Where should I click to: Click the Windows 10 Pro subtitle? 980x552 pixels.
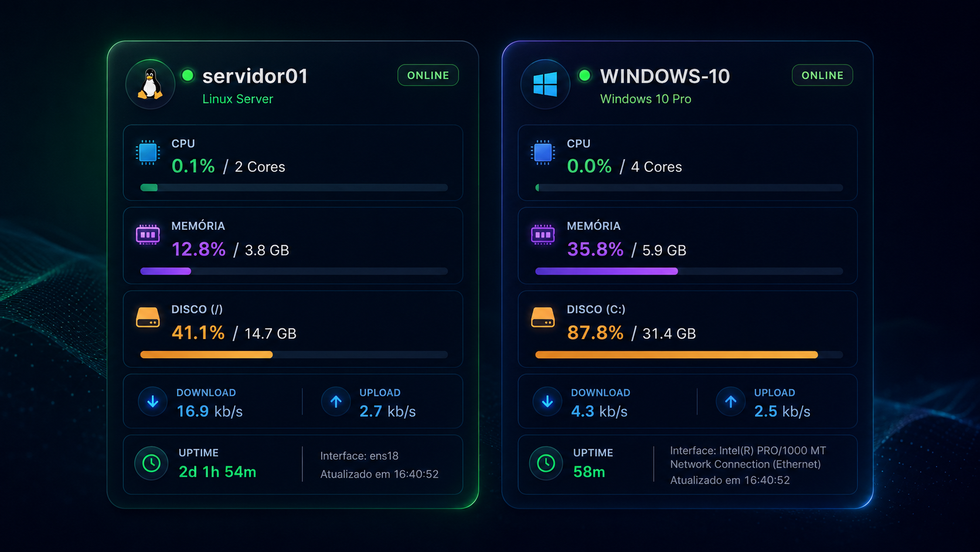[646, 99]
